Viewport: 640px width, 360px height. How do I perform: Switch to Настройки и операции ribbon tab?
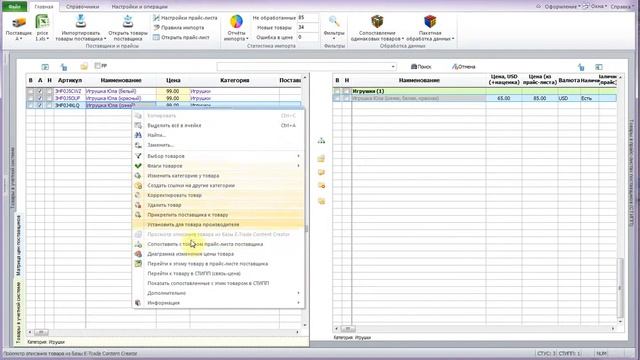click(x=140, y=7)
